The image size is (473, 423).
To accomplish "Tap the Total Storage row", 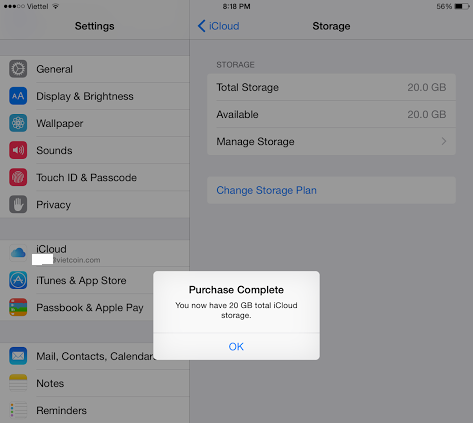I will (331, 87).
